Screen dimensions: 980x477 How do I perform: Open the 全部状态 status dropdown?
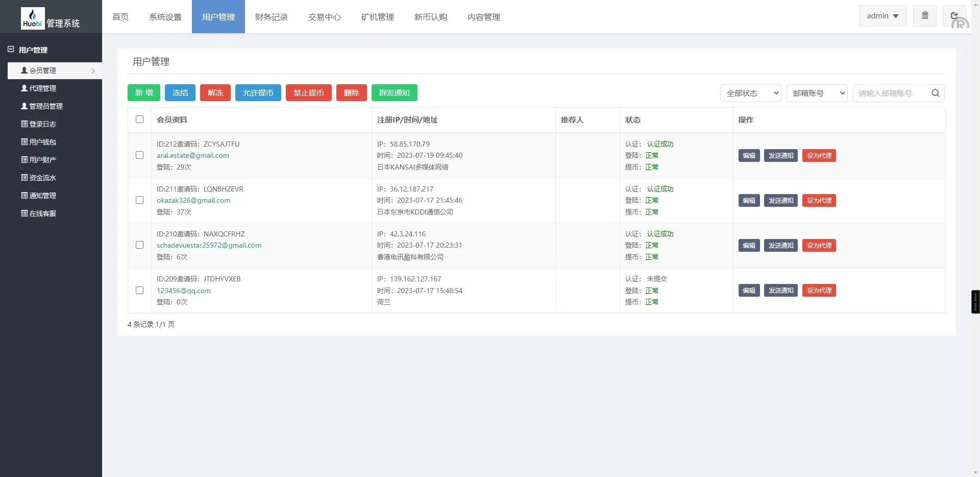click(750, 93)
